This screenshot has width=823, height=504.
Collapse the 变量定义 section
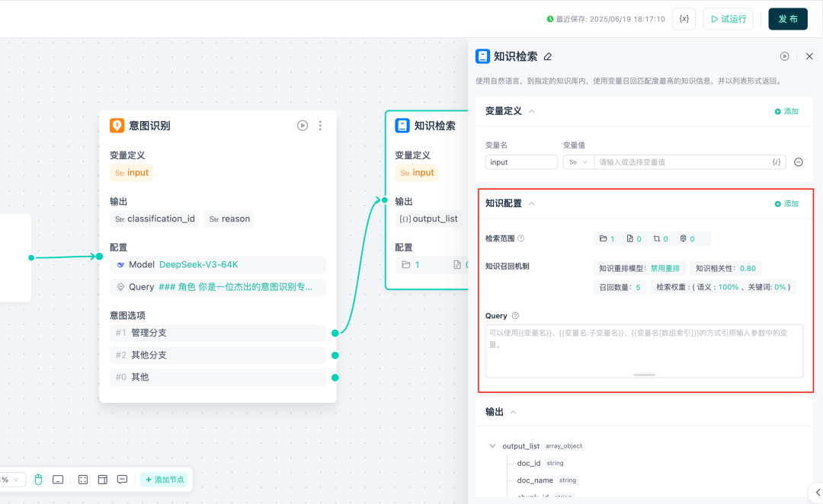pos(532,110)
